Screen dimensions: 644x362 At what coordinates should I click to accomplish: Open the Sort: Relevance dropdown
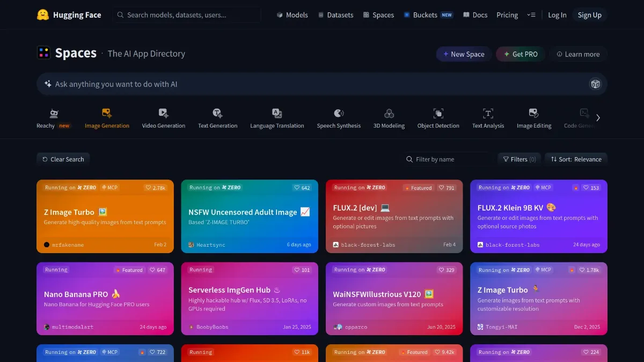click(x=576, y=159)
